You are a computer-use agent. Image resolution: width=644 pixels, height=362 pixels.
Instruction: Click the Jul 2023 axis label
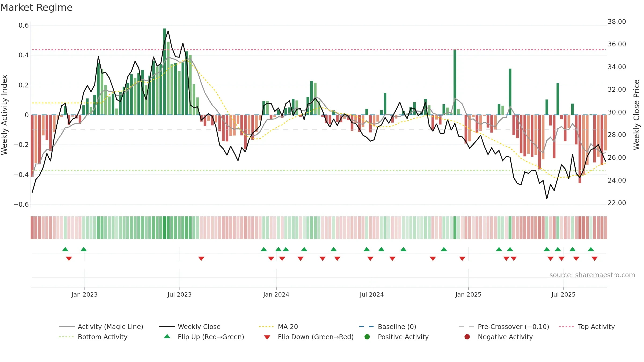click(180, 294)
